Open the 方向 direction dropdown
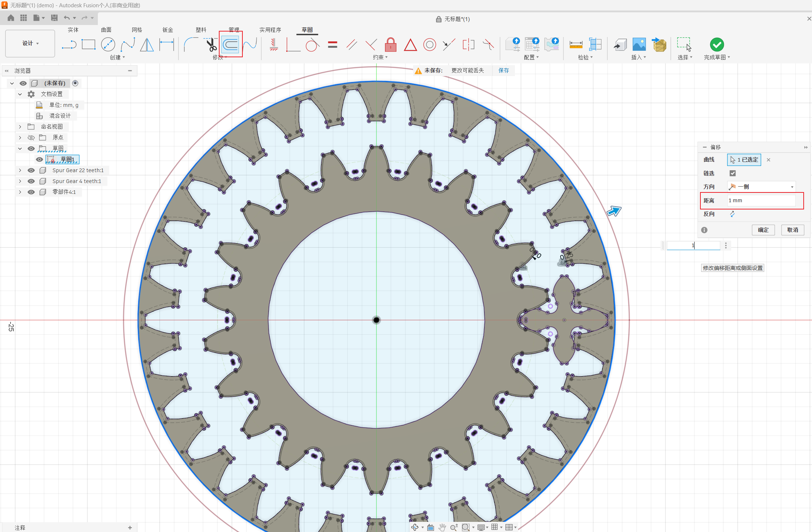 [761, 187]
